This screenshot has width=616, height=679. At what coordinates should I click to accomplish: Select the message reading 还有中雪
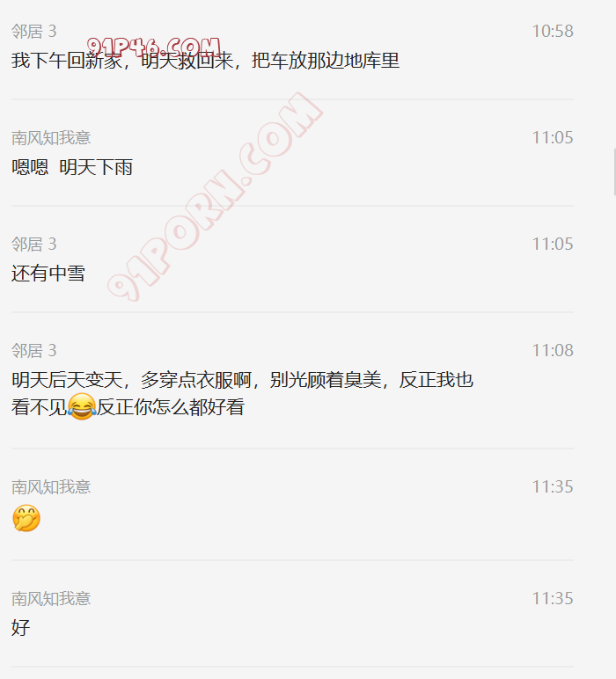(48, 274)
